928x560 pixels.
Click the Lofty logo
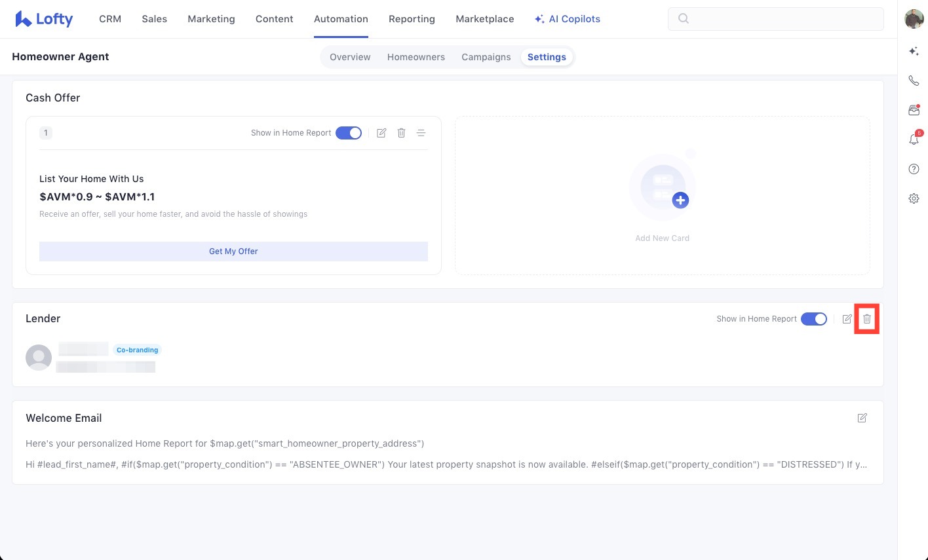pos(44,19)
